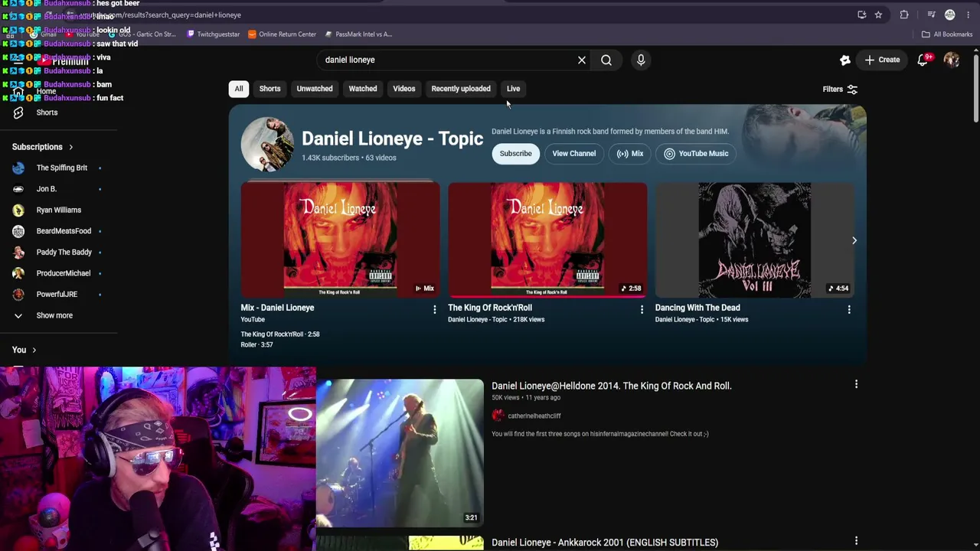980x551 pixels.
Task: Select the Unwatched filter chip
Action: 315,89
